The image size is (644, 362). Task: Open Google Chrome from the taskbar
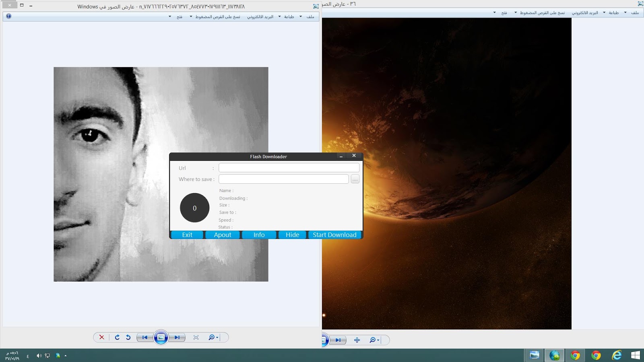click(575, 355)
